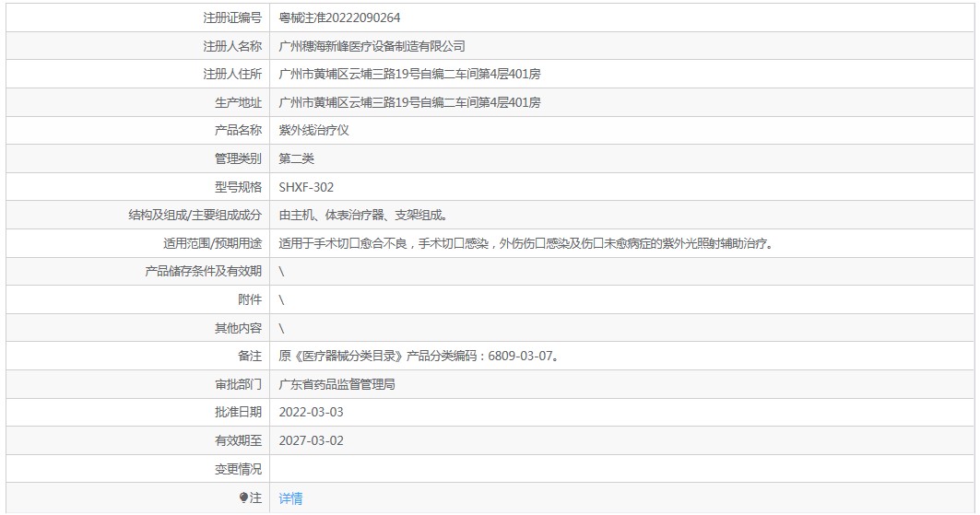
Task: Click the 注册人名称 label
Action: [232, 46]
